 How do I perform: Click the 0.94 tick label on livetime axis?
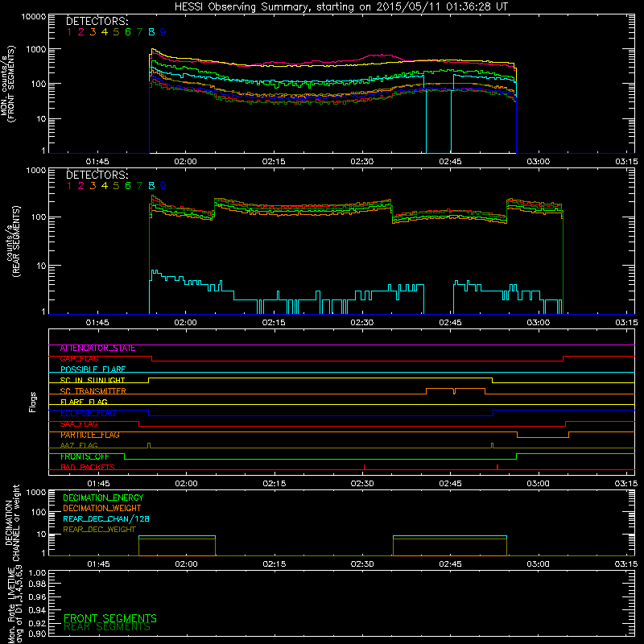point(37,610)
